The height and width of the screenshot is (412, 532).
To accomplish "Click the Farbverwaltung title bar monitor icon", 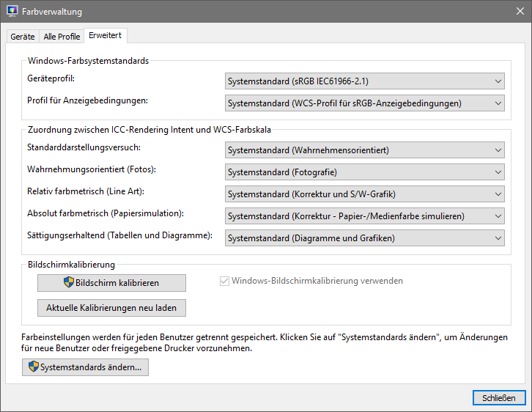I will (x=12, y=11).
